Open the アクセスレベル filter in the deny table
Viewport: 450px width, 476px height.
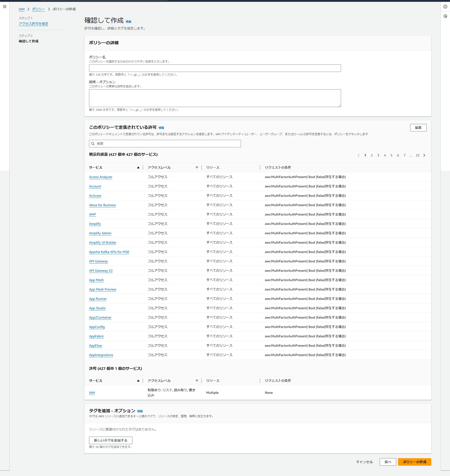[197, 167]
